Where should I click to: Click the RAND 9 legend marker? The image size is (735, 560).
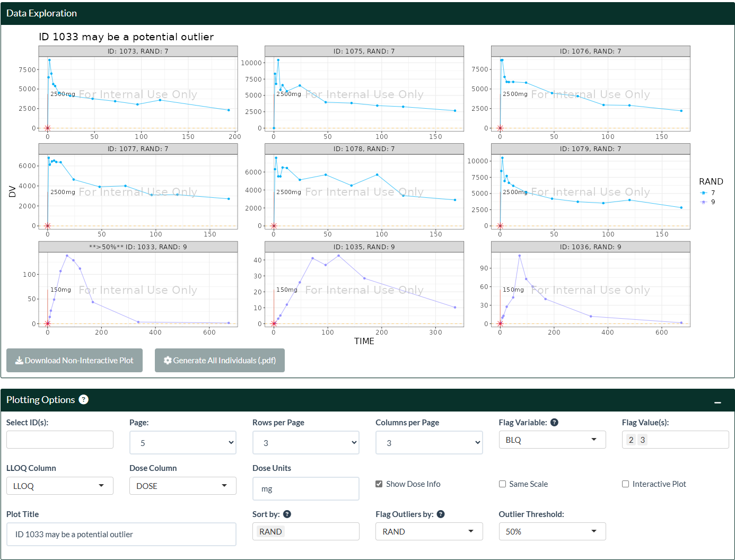click(704, 202)
